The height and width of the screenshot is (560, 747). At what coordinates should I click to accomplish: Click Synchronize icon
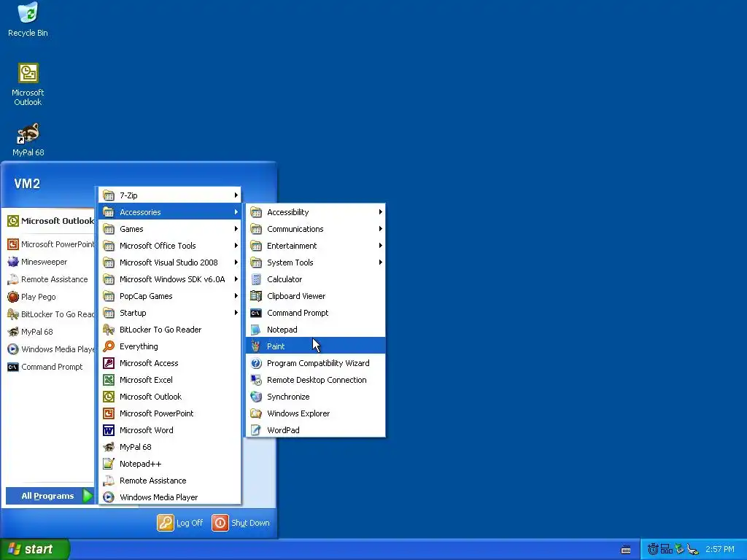[256, 397]
